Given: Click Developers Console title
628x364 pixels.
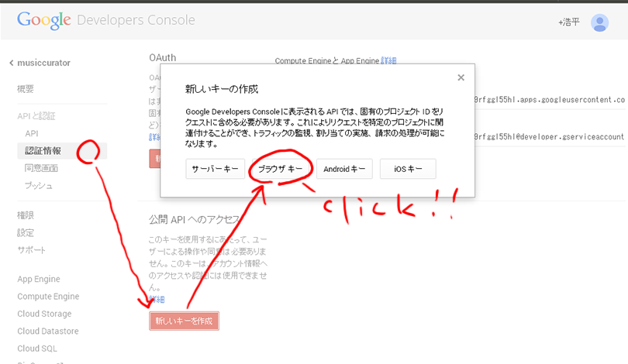Looking at the screenshot, I should pos(136,20).
